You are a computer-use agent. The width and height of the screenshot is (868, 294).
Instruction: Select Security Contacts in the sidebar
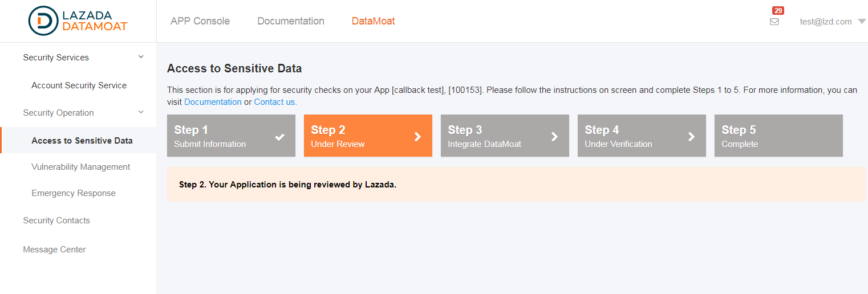click(56, 220)
